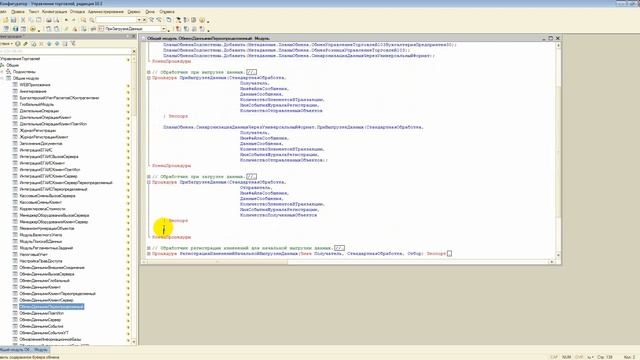Open the Текст menu
Image resolution: width=640 pixels, height=360 pixels.
(x=33, y=12)
